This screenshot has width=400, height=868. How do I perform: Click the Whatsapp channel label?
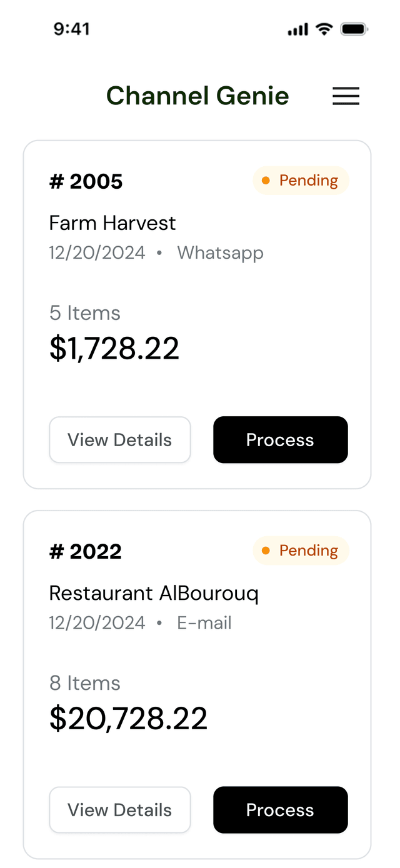[220, 253]
